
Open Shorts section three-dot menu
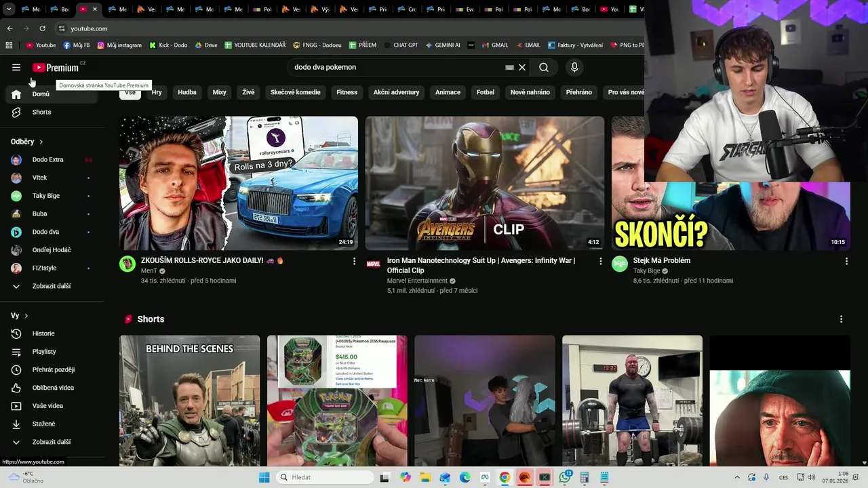842,319
